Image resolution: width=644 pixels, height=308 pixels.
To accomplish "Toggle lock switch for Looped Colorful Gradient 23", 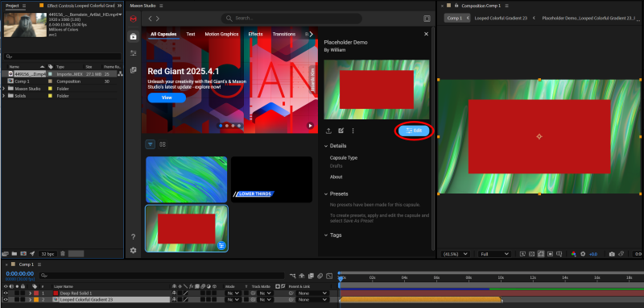I will click(23, 300).
